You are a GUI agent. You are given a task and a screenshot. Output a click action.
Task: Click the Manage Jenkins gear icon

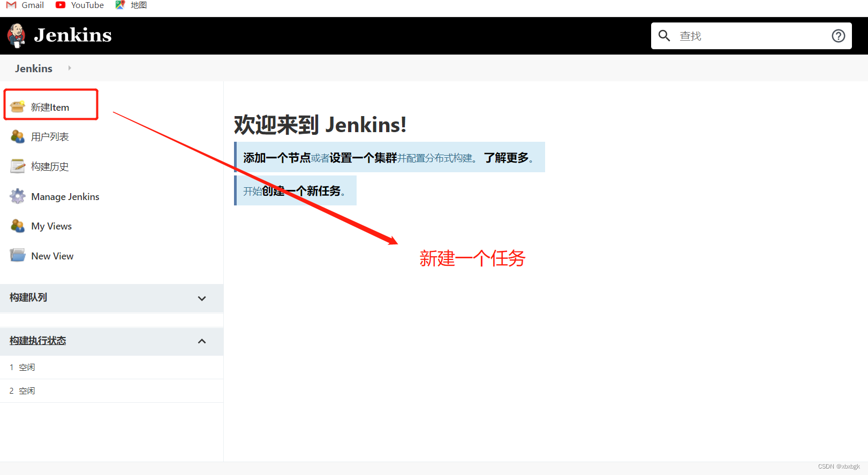tap(18, 196)
